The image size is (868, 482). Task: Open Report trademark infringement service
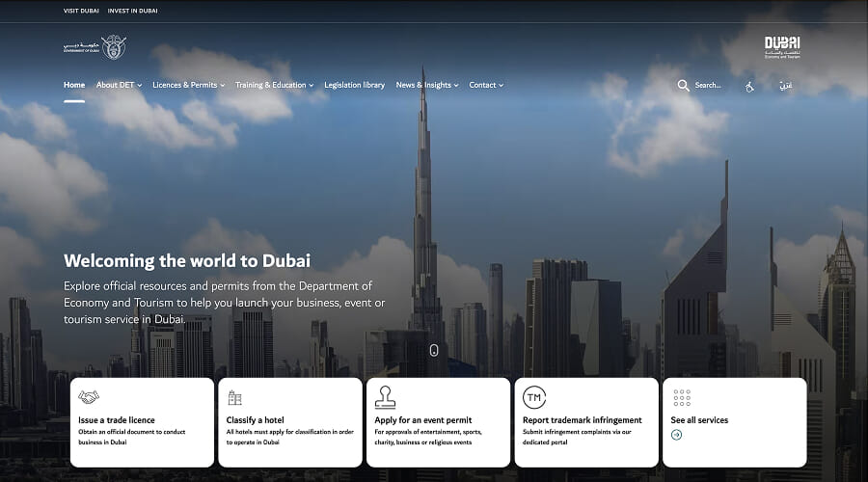[586, 423]
